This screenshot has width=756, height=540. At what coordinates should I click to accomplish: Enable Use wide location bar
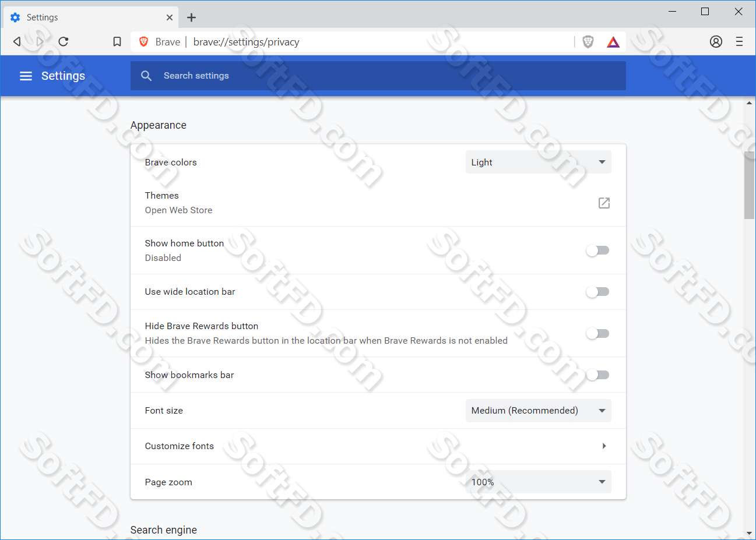point(597,292)
